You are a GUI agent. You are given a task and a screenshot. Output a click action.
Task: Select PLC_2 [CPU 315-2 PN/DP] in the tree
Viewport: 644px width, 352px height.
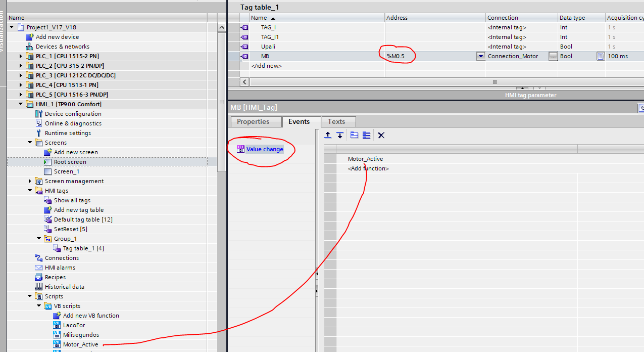tap(70, 66)
